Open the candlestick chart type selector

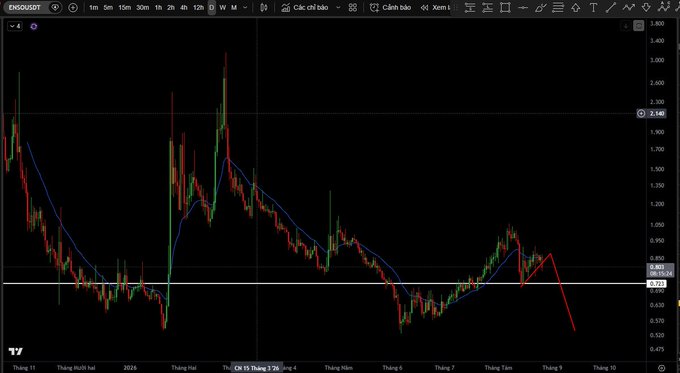[264, 7]
